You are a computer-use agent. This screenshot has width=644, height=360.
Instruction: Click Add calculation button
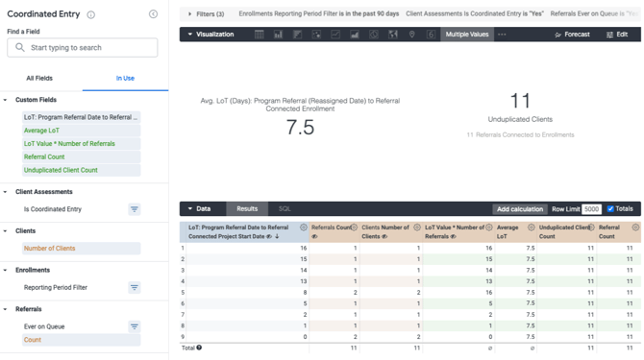520,209
